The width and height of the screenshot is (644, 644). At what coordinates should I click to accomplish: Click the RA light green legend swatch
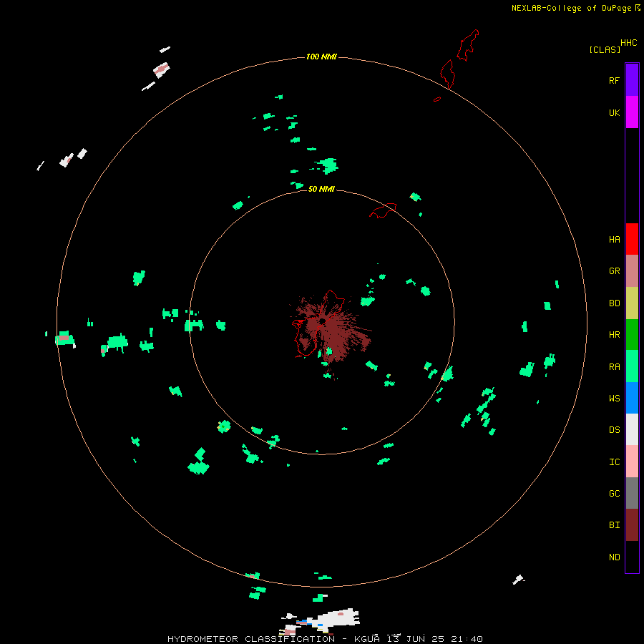[632, 366]
